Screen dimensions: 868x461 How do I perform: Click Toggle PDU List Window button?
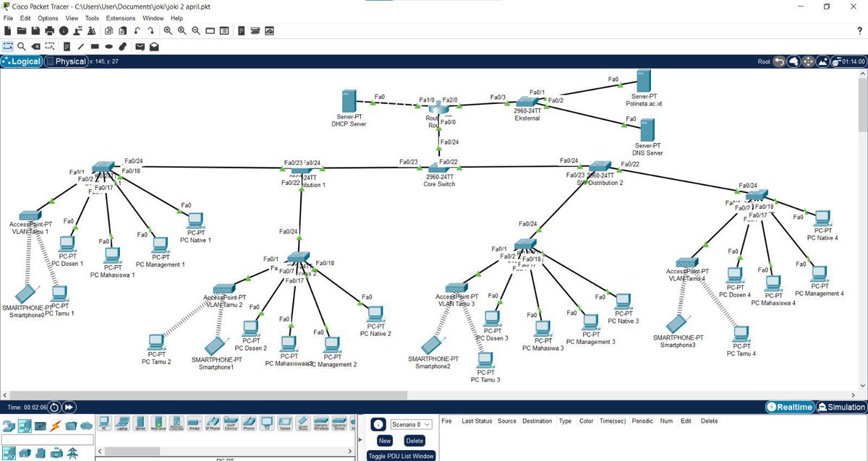coord(401,455)
